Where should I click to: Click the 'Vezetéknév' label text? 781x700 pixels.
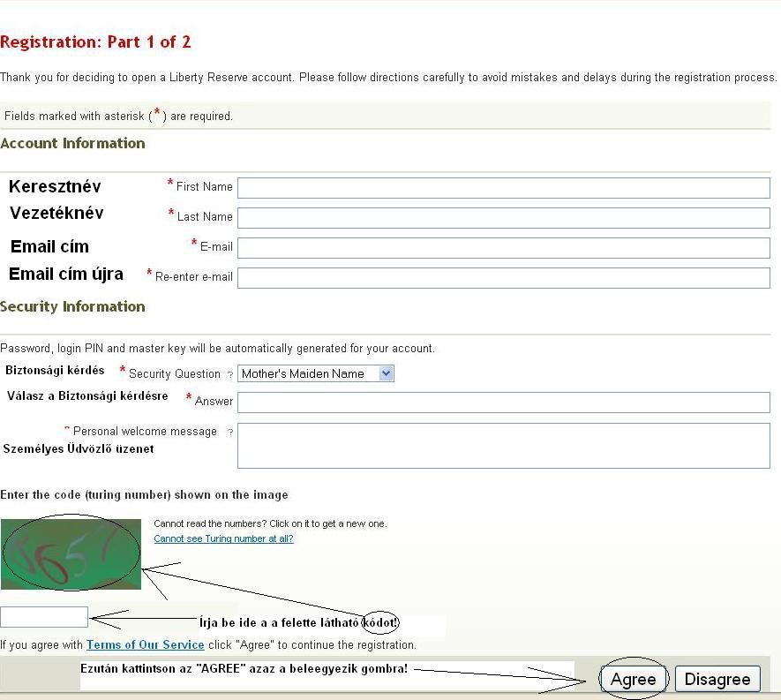[56, 214]
